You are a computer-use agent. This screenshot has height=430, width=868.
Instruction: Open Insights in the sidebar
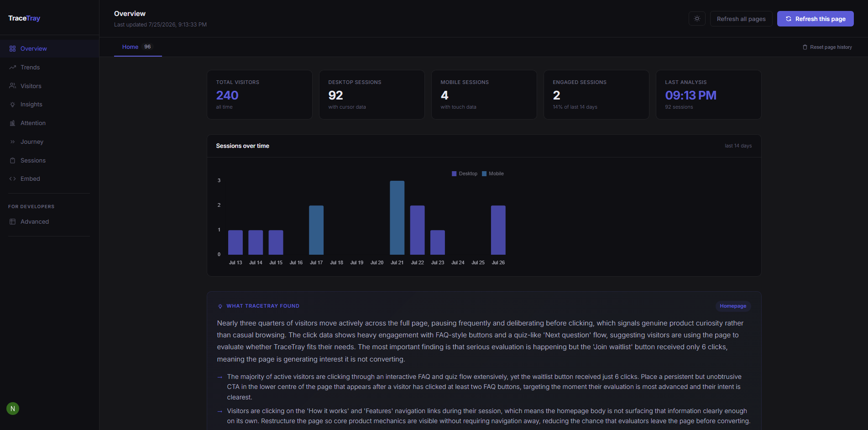(x=49, y=105)
